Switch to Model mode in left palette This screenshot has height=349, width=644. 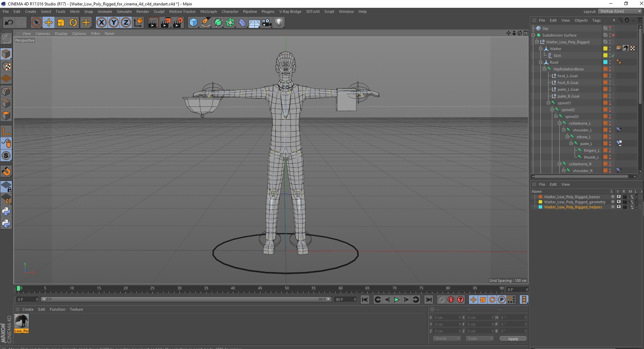(x=6, y=54)
